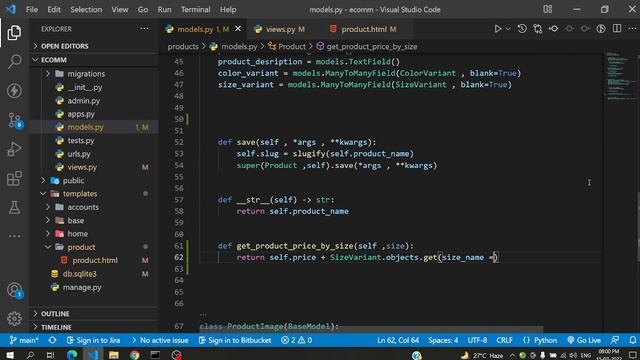The image size is (640, 360).
Task: Open the notifications bell
Action: pyautogui.click(x=633, y=340)
